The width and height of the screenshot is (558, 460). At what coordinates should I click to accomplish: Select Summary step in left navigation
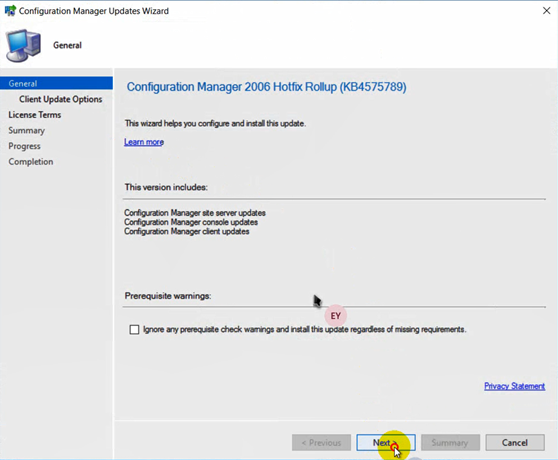(x=27, y=131)
